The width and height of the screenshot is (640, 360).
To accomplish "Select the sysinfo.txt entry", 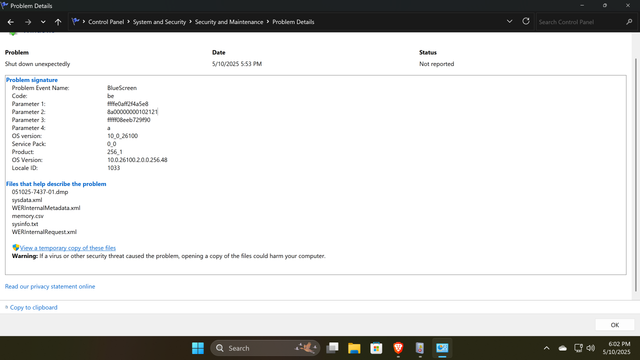I will 25,224.
